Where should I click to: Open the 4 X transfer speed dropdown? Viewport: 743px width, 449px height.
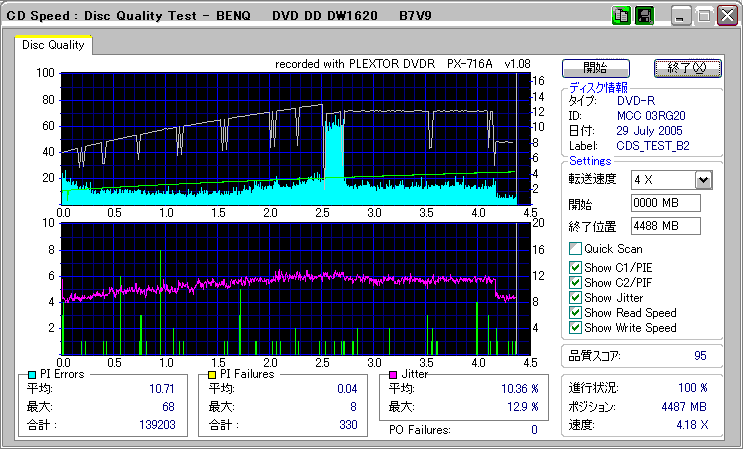[x=703, y=180]
